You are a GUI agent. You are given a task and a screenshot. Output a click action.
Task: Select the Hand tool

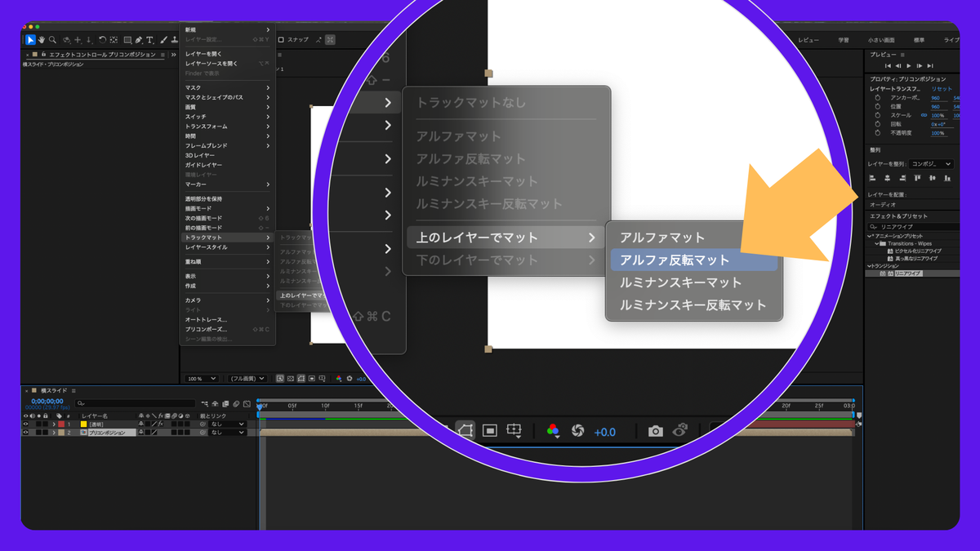42,40
